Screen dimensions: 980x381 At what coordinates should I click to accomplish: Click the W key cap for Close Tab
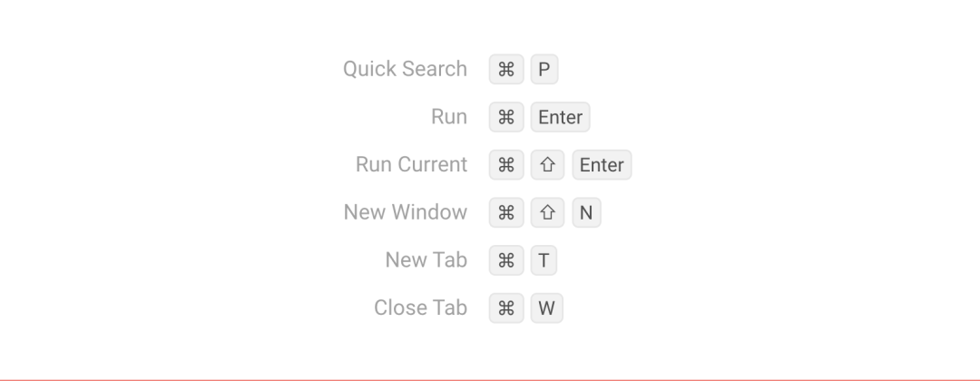click(x=546, y=308)
